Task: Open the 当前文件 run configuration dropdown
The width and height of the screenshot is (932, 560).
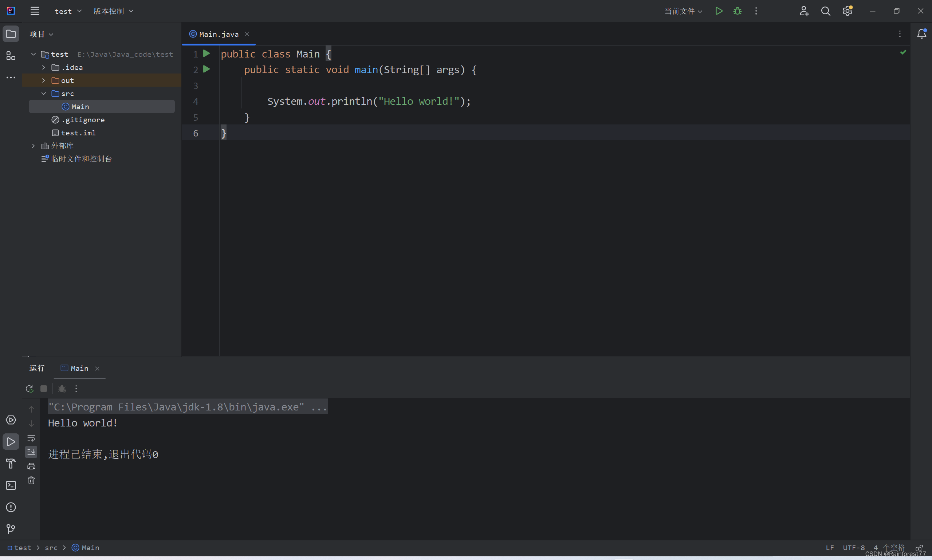Action: pos(683,11)
